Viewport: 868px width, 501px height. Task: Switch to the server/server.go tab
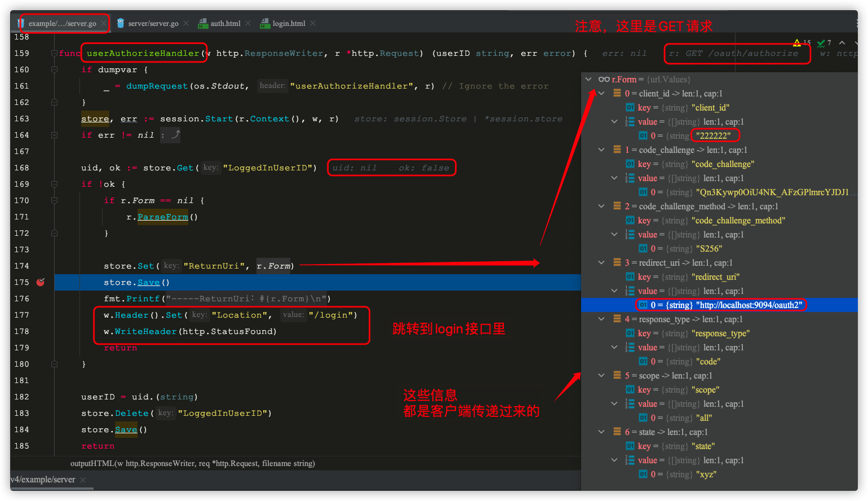[x=153, y=24]
